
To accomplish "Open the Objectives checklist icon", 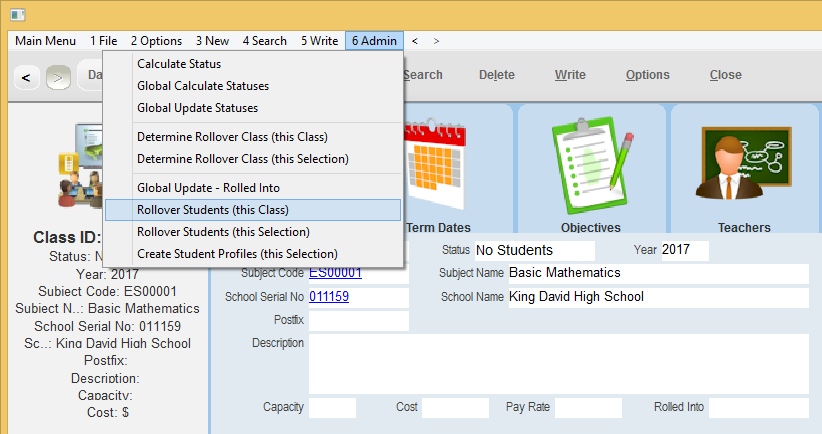I will (x=590, y=165).
